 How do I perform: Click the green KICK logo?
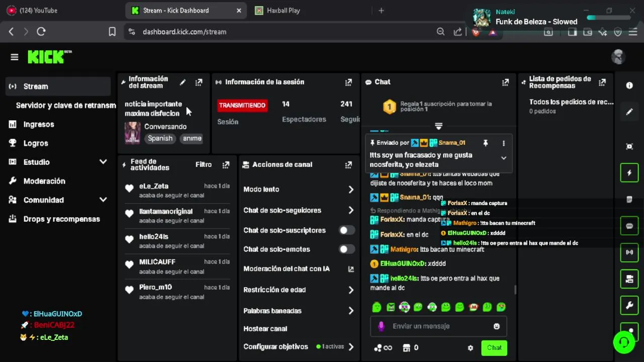click(49, 57)
